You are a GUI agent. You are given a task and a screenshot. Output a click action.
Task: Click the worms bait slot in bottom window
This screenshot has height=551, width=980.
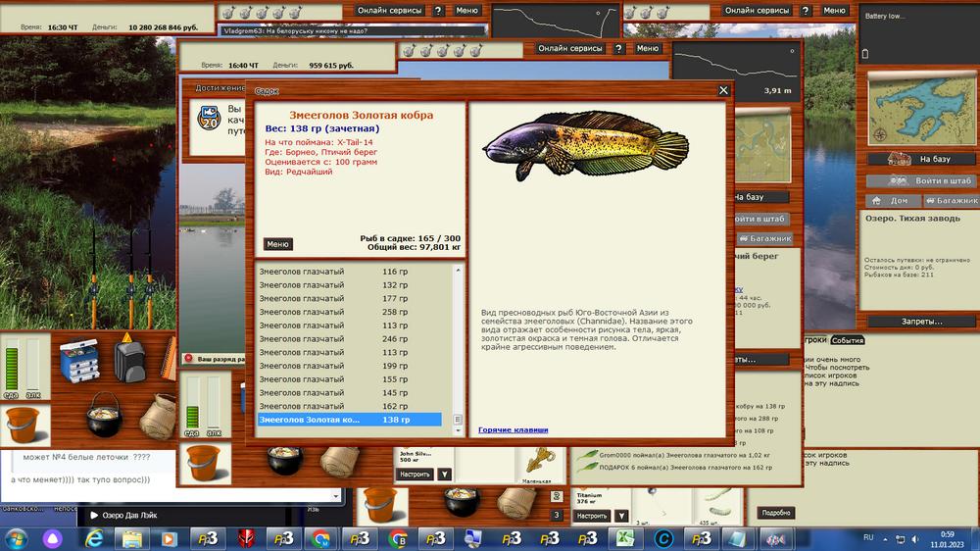(x=717, y=506)
